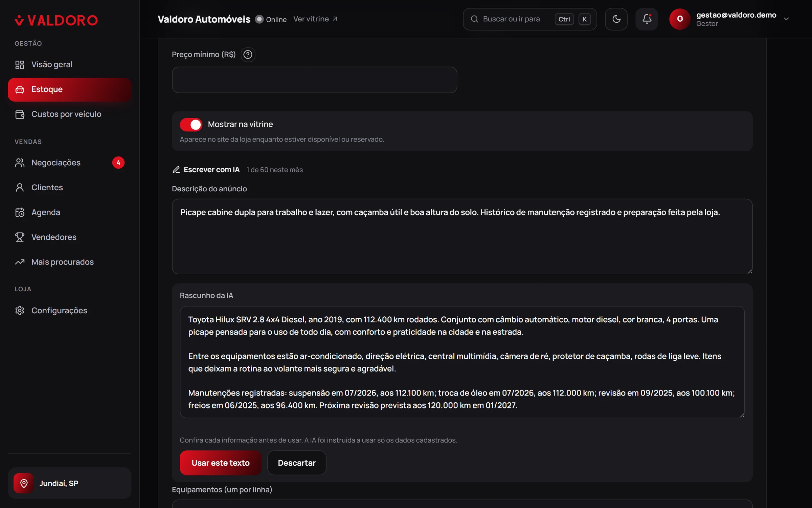Toggle Mostrar na vitrine switch
Image resolution: width=812 pixels, height=508 pixels.
coord(191,125)
